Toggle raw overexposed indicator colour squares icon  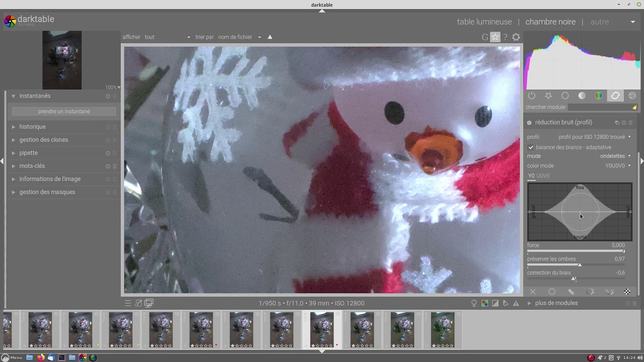coord(485,303)
